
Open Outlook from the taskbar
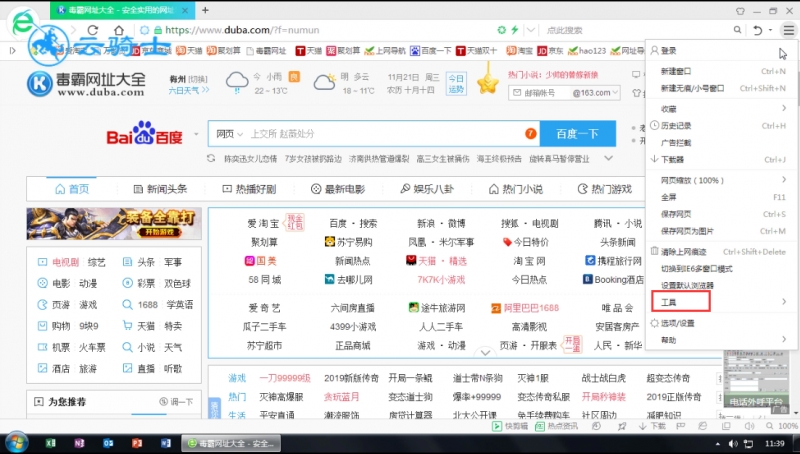108,443
